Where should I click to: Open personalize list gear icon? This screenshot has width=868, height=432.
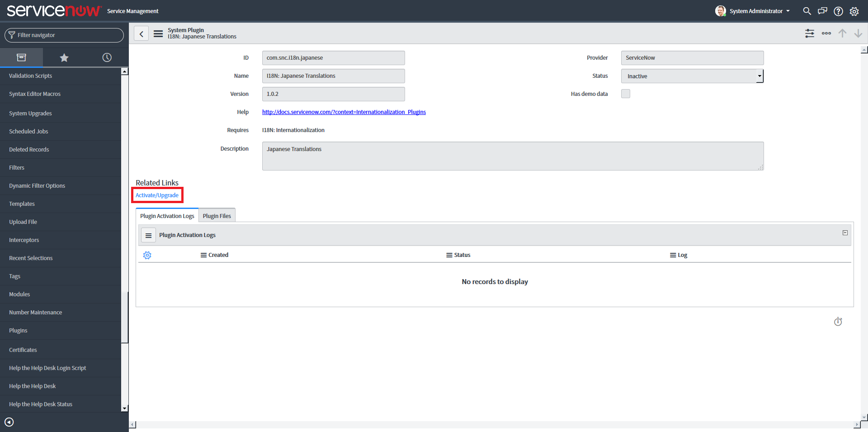point(147,255)
